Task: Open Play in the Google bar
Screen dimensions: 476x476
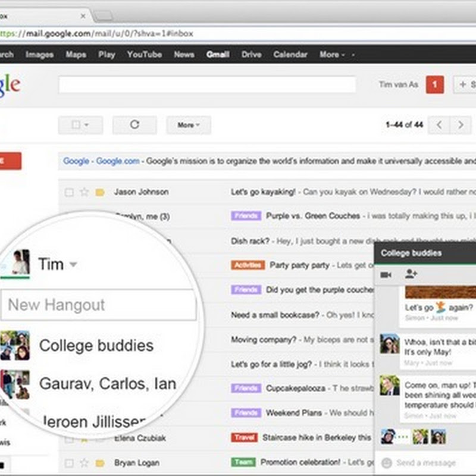Action: (x=107, y=55)
